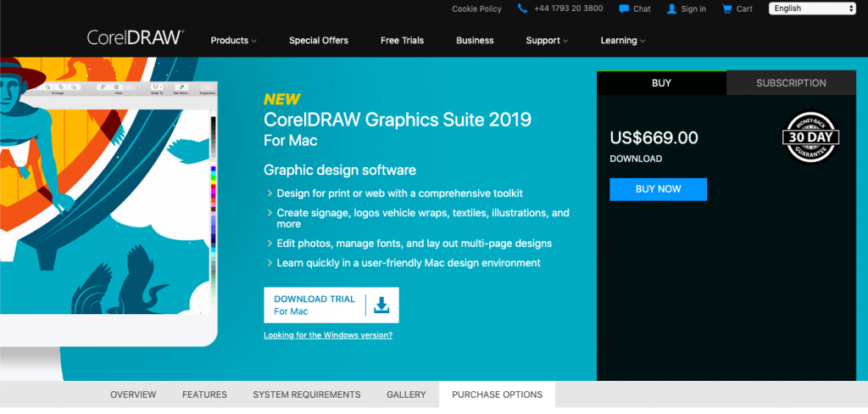Image resolution: width=868 pixels, height=414 pixels.
Task: Click the Sign in person icon
Action: click(672, 8)
